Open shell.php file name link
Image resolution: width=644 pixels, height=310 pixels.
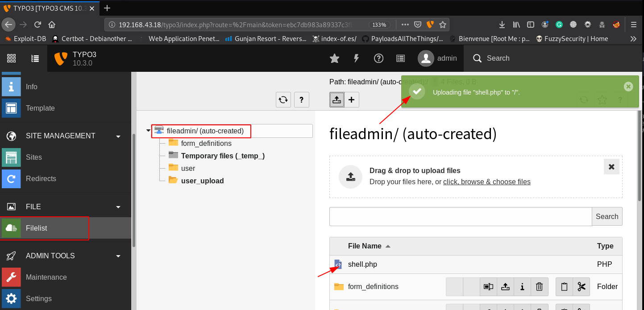click(x=362, y=265)
